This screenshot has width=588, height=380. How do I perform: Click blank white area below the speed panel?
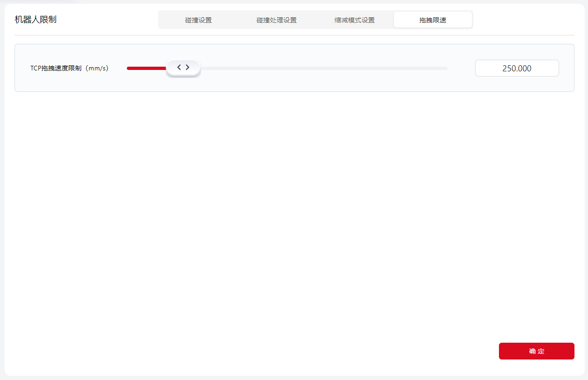click(294, 210)
